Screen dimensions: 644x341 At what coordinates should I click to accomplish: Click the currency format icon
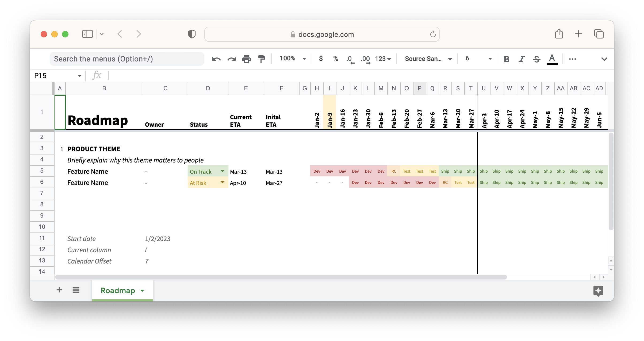coord(321,59)
